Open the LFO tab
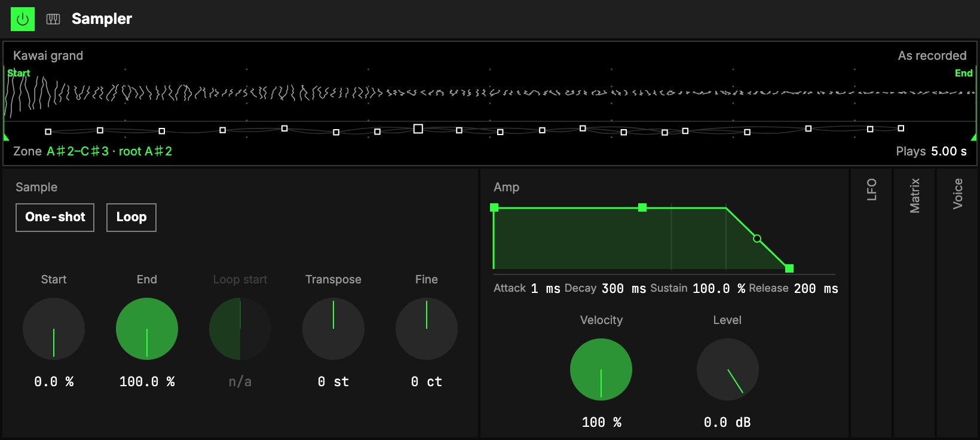 (871, 190)
